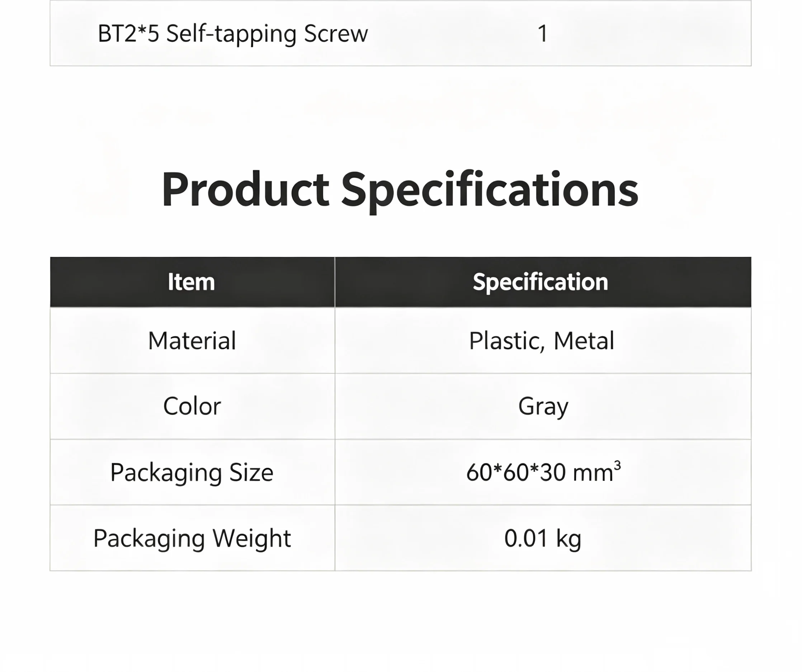
Task: Click the word Product in the heading
Action: click(x=246, y=189)
